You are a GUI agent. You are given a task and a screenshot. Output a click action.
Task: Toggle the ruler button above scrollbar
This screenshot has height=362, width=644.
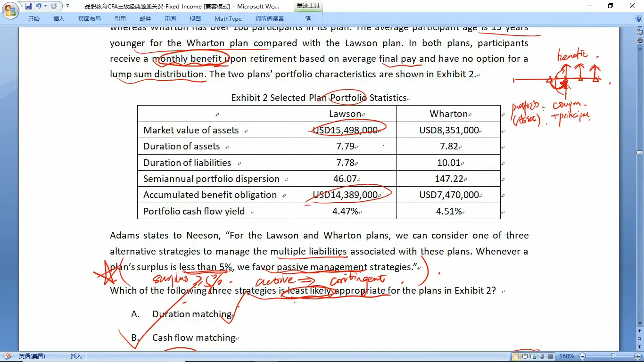[640, 33]
